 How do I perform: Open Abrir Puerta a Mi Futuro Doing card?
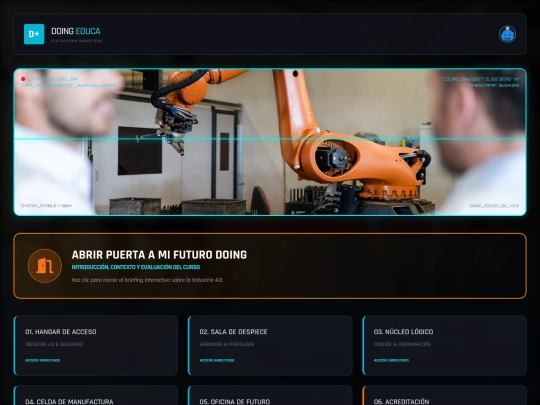270,266
